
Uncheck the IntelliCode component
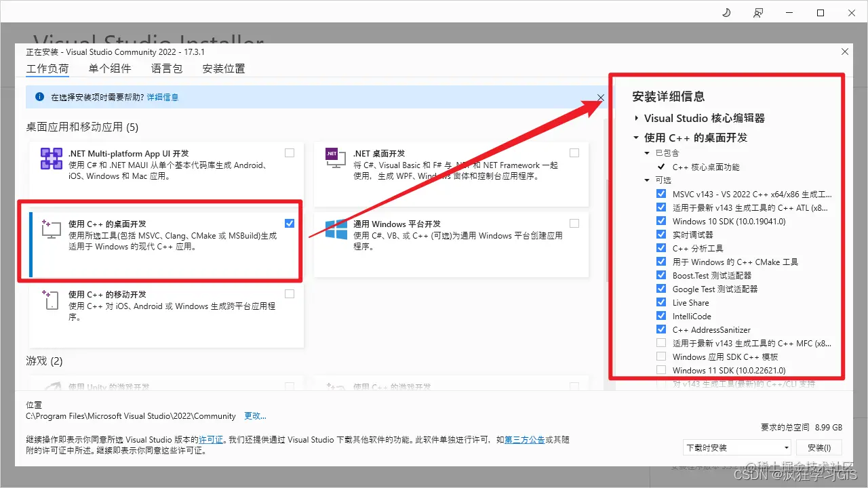click(661, 316)
